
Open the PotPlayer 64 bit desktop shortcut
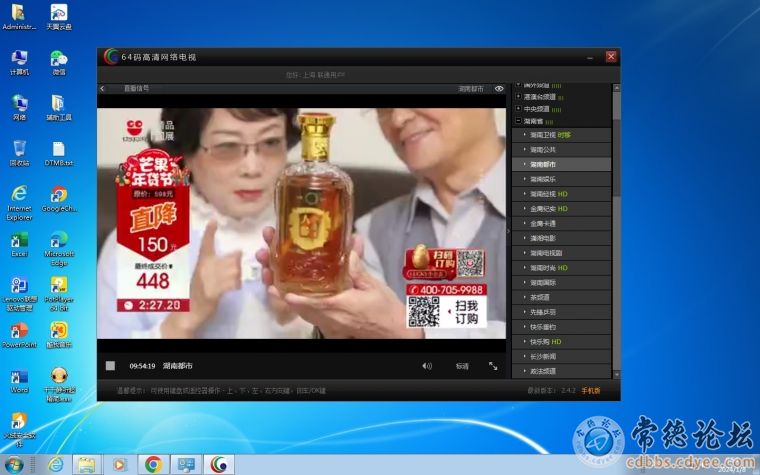[x=59, y=294]
